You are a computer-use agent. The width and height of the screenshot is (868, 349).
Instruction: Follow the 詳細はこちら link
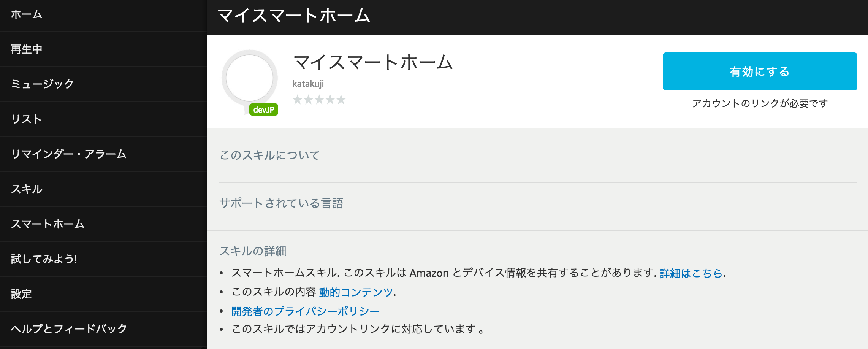tap(691, 273)
